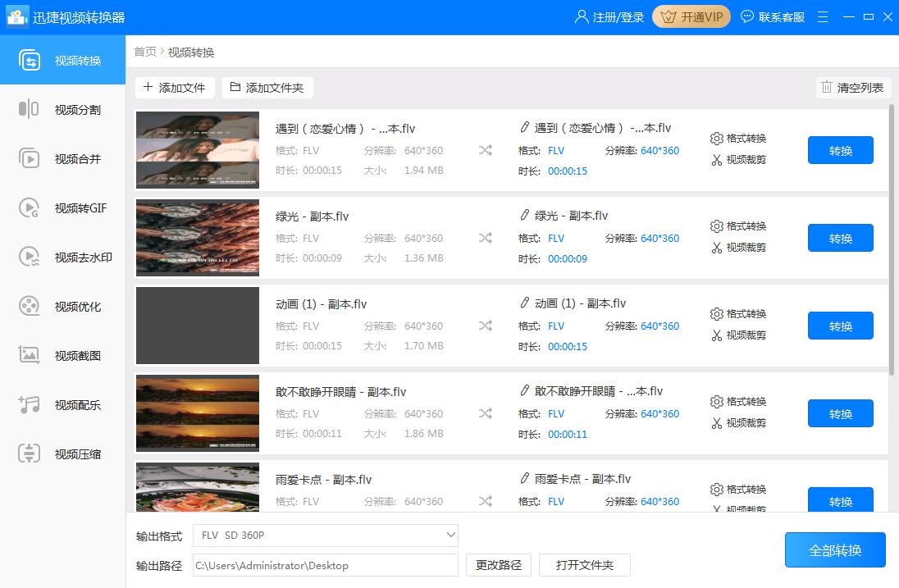This screenshot has height=588, width=899.
Task: Open the hamburger menu at top right
Action: [823, 16]
